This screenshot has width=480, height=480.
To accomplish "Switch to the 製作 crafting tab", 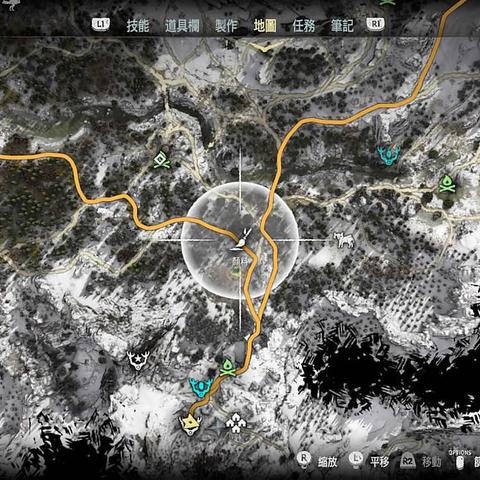I will click(x=226, y=26).
